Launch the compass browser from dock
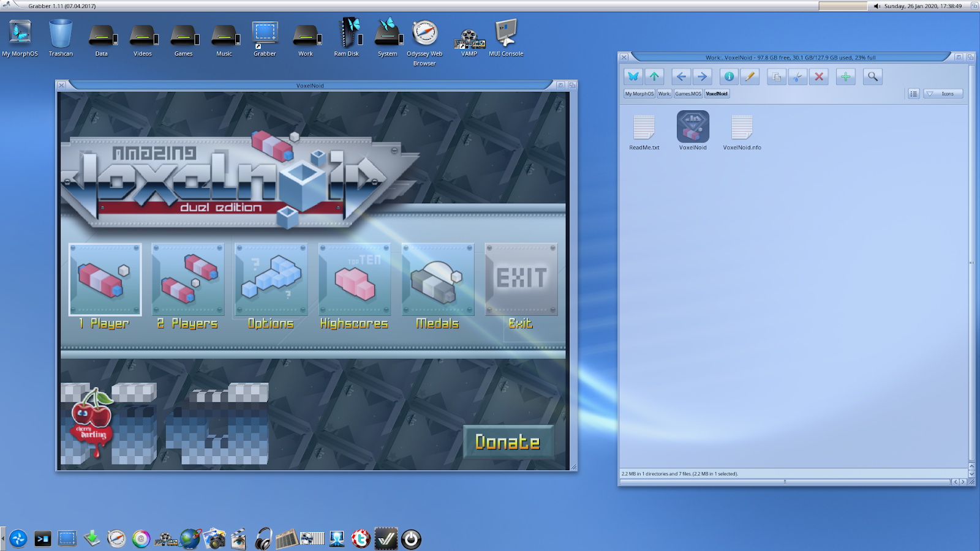This screenshot has height=551, width=980. (116, 539)
